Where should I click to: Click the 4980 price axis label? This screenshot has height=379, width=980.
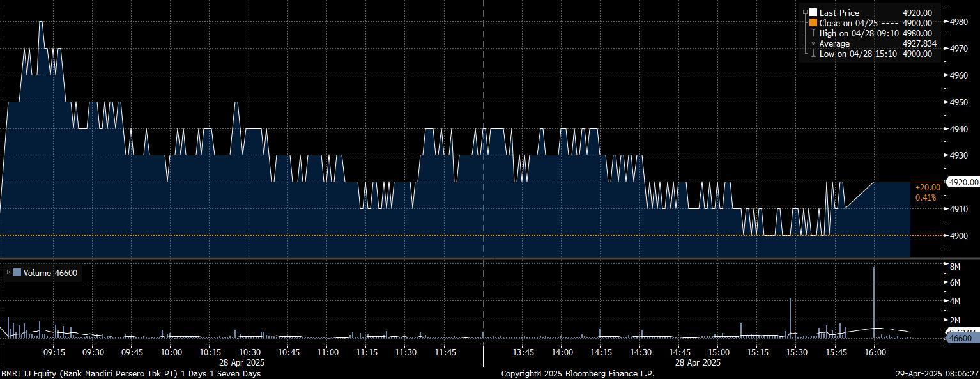(959, 21)
